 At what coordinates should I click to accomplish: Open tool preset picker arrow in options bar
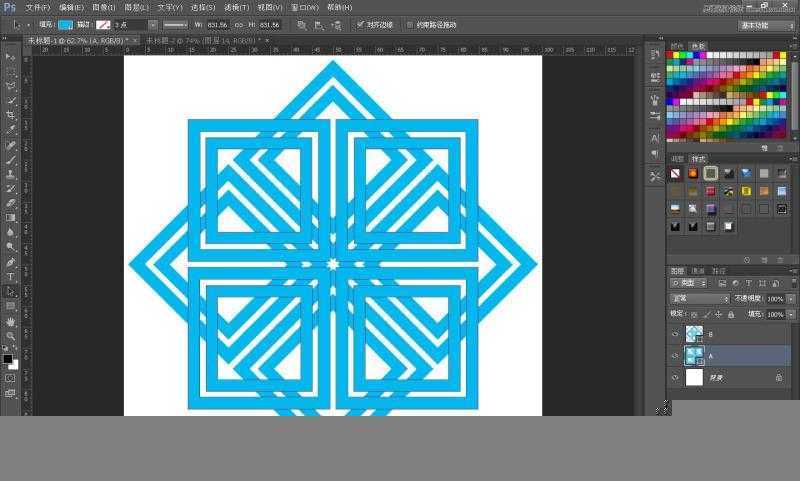[x=28, y=25]
